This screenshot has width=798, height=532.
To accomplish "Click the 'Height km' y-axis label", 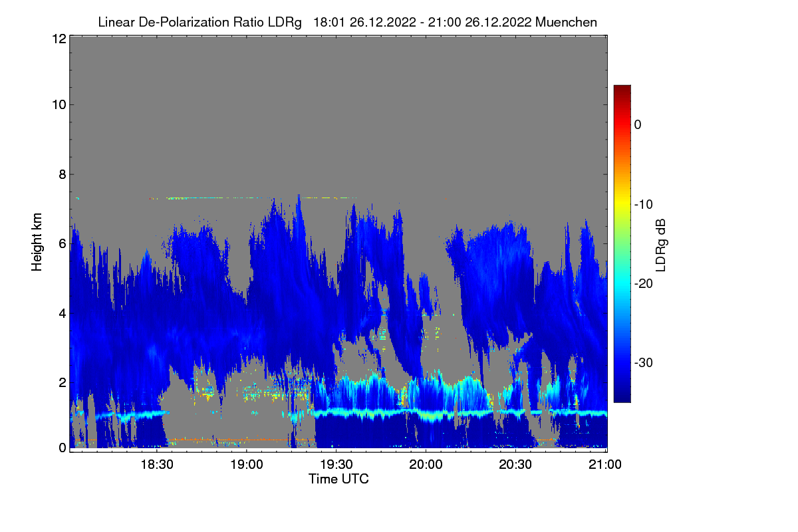I will click(x=37, y=241).
